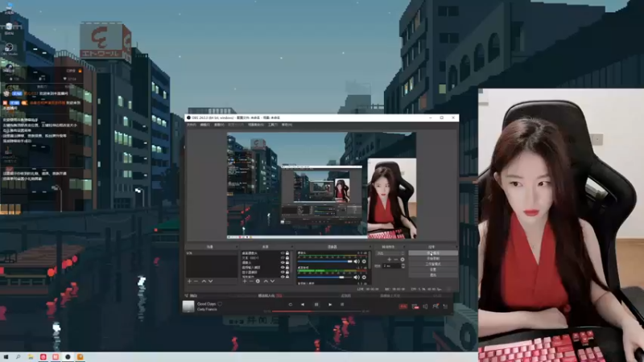This screenshot has width=644, height=362.
Task: Mute the upper mixer channel speaker
Action: click(357, 261)
